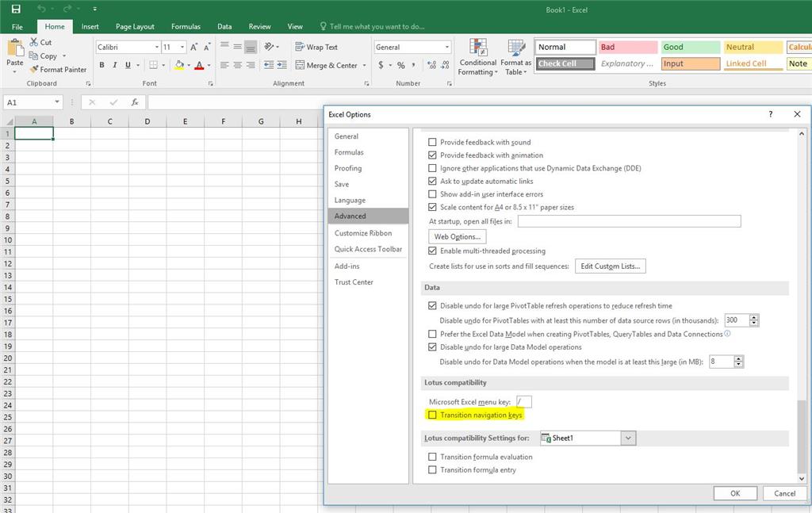Open Lotus compatibility Sheet1 dropdown
Screen dimensions: 812x513
(628, 438)
